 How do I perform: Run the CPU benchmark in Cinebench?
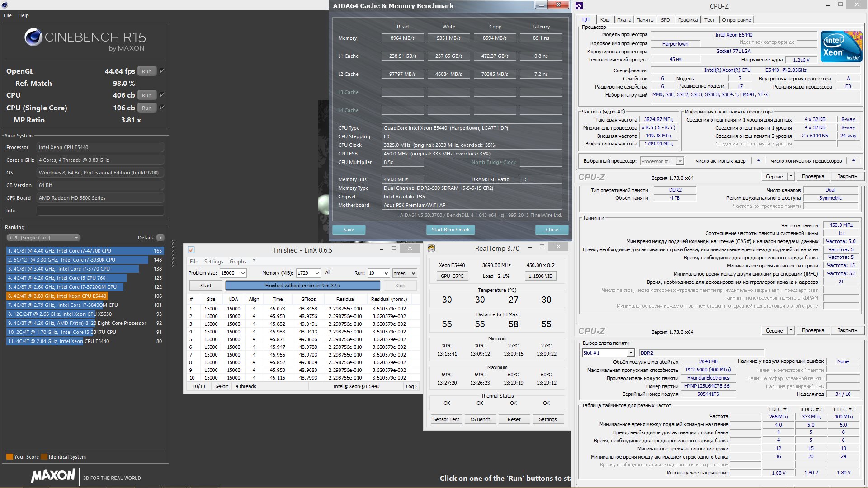tap(147, 95)
